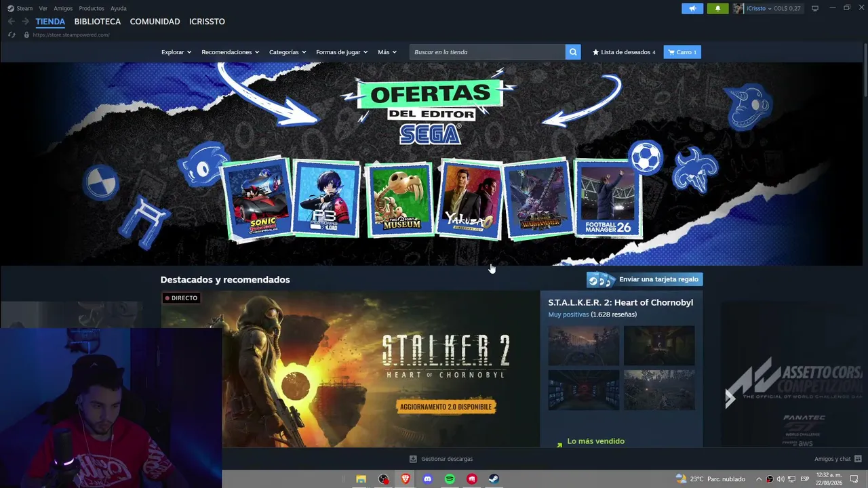
Task: Open the Ayuda menu
Action: 119,8
